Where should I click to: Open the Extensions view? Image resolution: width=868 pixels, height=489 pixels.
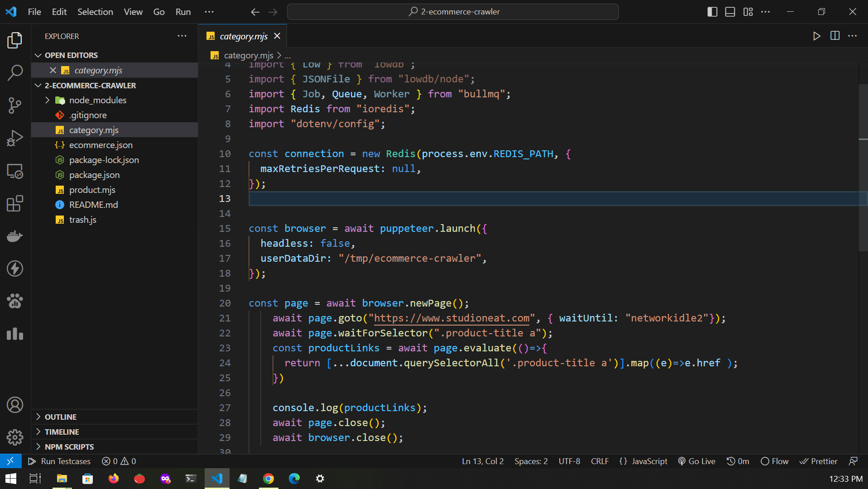click(15, 204)
